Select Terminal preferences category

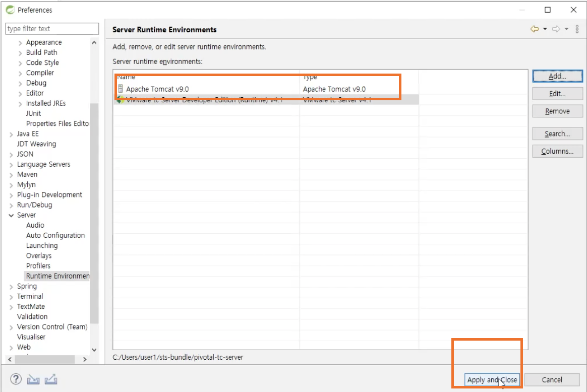[30, 296]
